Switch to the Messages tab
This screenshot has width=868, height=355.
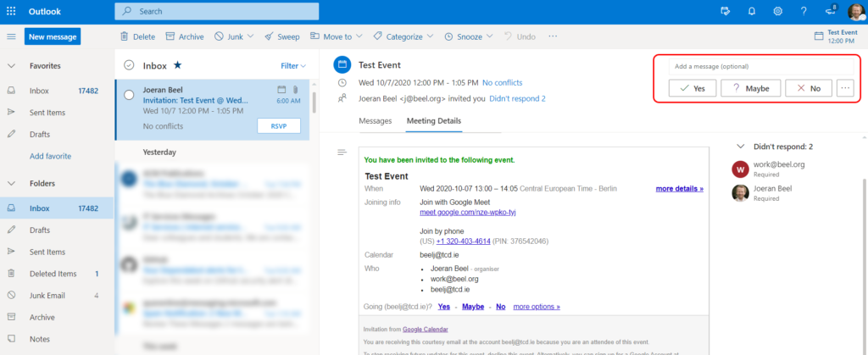click(x=376, y=120)
